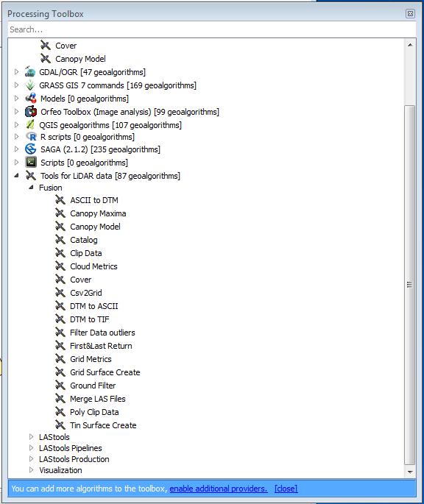Select the Fusion Cover tool label

coord(81,280)
